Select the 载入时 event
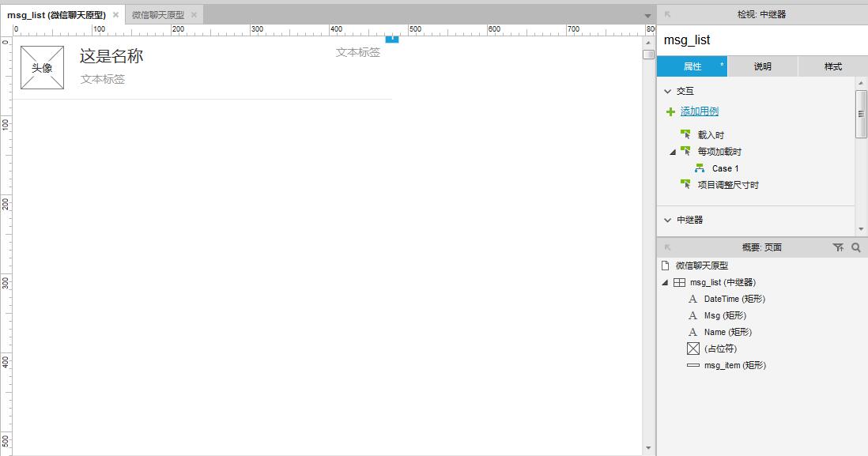This screenshot has width=868, height=456. [711, 135]
